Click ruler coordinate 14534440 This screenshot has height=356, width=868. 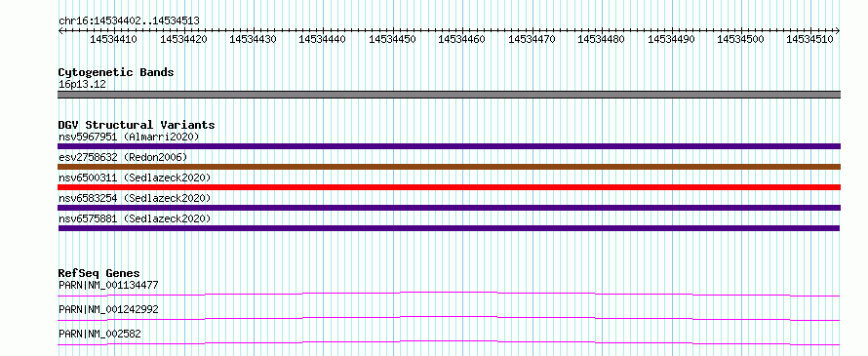(322, 39)
